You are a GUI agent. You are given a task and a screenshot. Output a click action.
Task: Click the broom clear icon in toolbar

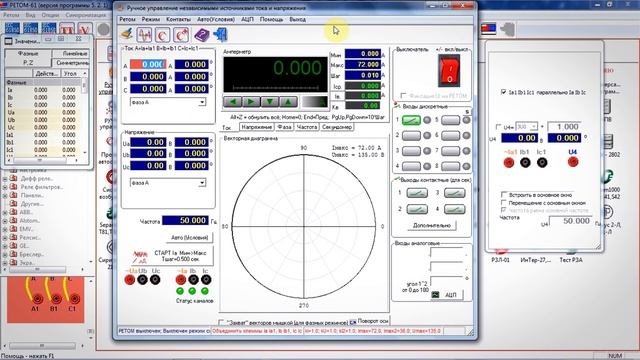(x=127, y=34)
